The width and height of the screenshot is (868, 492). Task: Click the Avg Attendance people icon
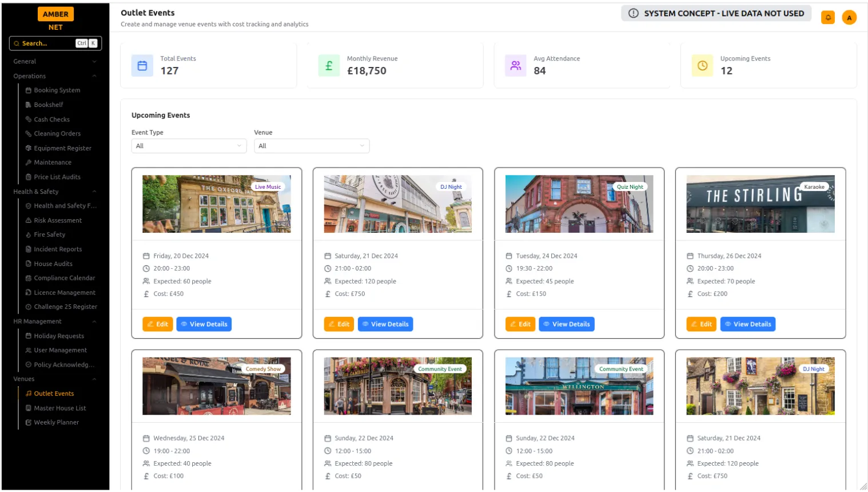point(516,66)
